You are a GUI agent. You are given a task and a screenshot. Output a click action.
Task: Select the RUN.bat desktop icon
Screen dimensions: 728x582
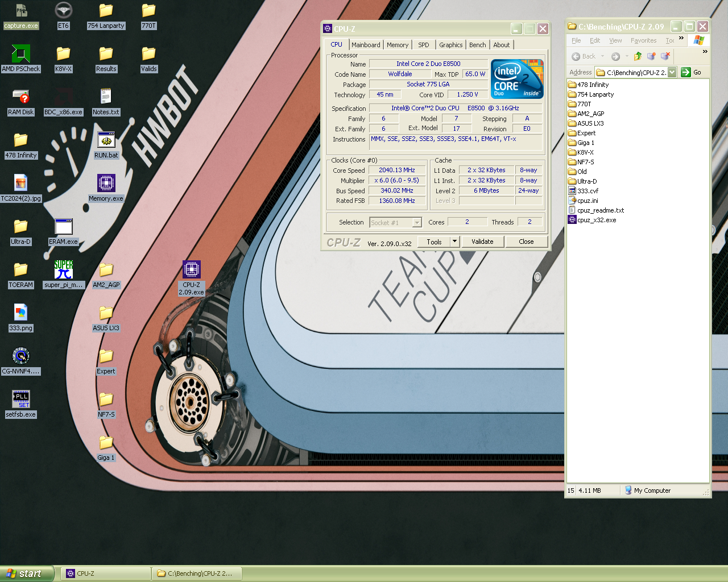pos(106,145)
